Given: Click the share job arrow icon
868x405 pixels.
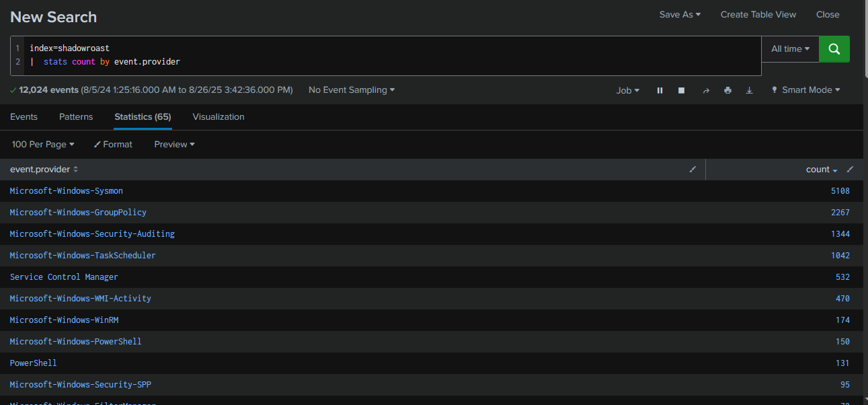Looking at the screenshot, I should click(705, 90).
